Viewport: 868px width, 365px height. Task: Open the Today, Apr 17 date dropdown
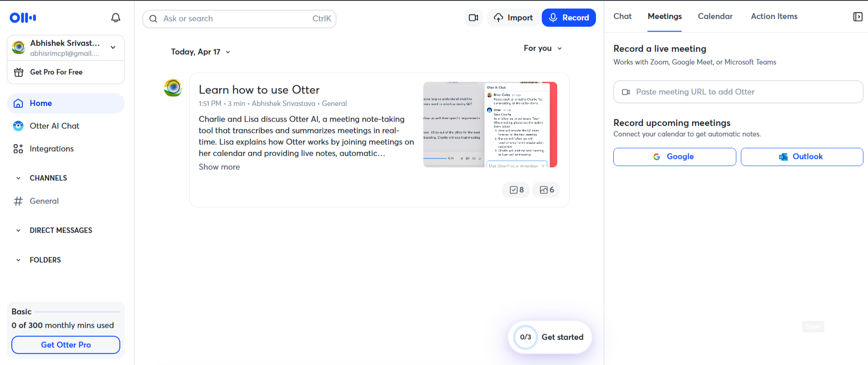pyautogui.click(x=200, y=52)
